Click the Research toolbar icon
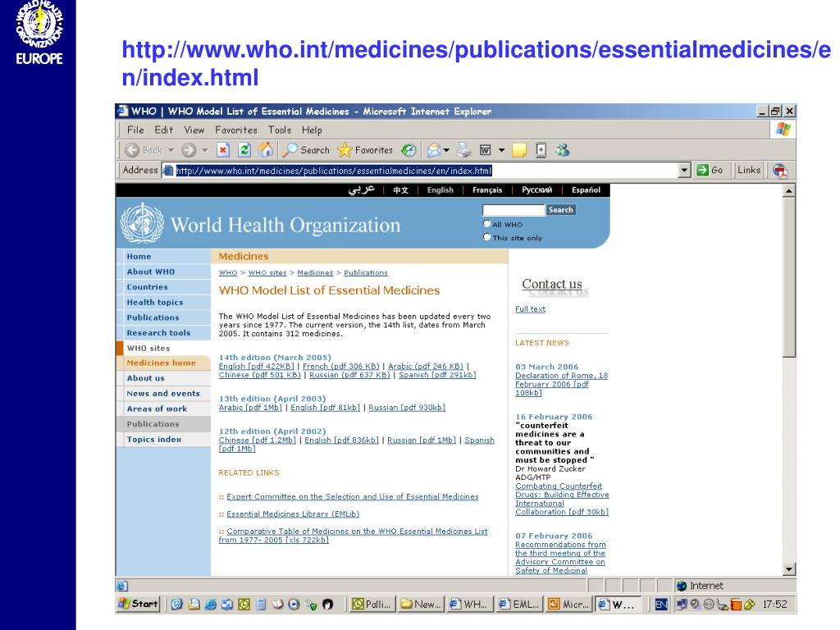This screenshot has height=630, width=840. click(x=541, y=151)
